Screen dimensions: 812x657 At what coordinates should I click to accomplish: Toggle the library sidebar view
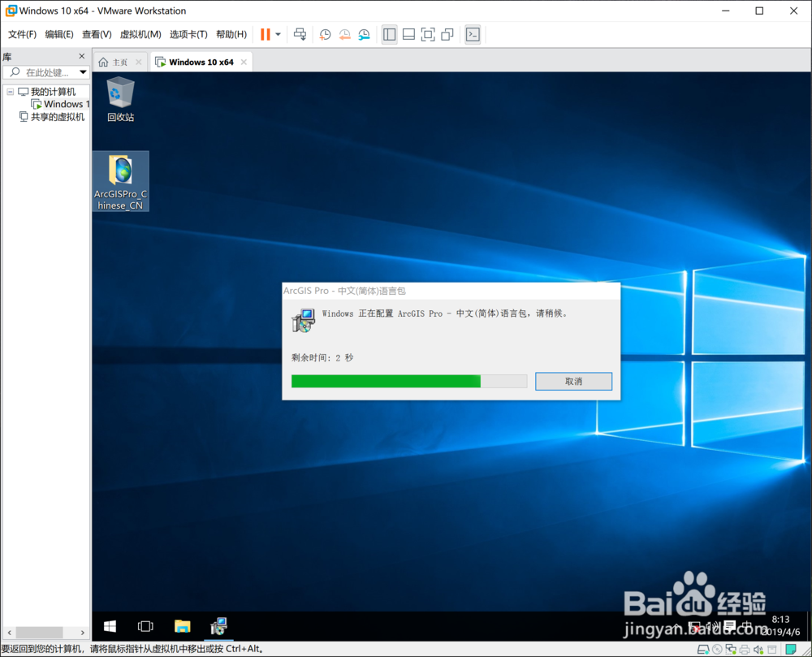click(x=389, y=35)
